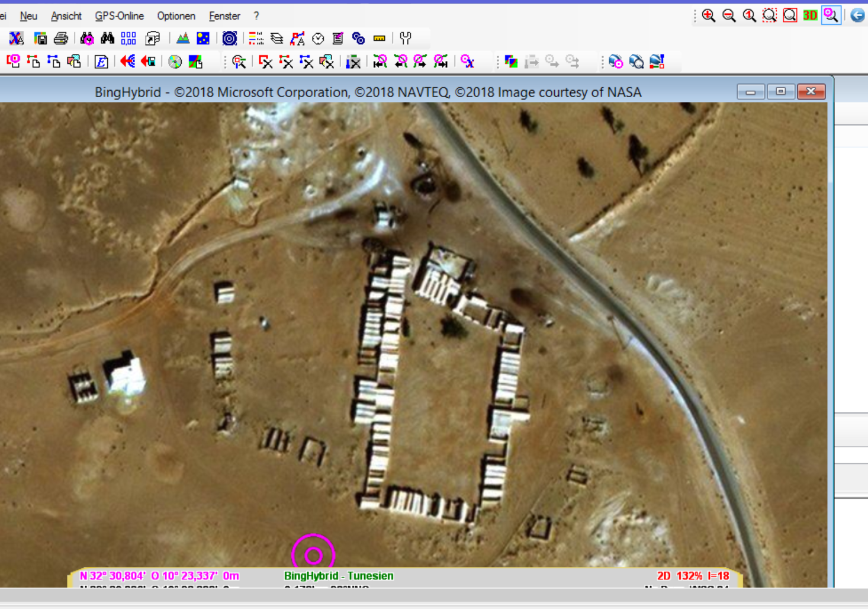Go back with the blue arrow icon

[x=857, y=16]
